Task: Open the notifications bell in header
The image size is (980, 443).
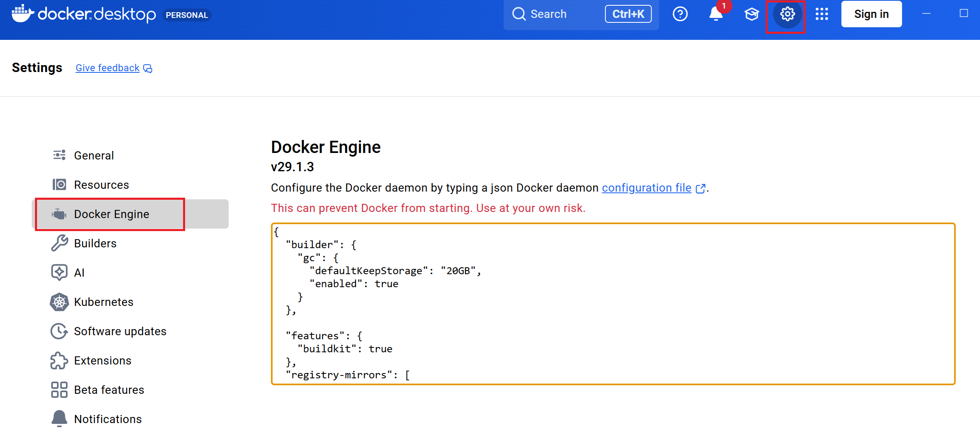Action: pos(716,14)
